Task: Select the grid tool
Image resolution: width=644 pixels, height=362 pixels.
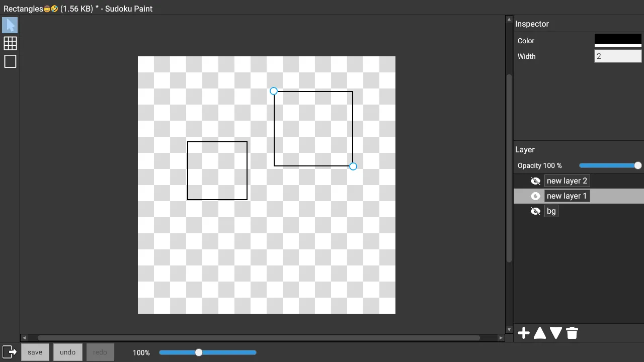Action: (x=10, y=43)
